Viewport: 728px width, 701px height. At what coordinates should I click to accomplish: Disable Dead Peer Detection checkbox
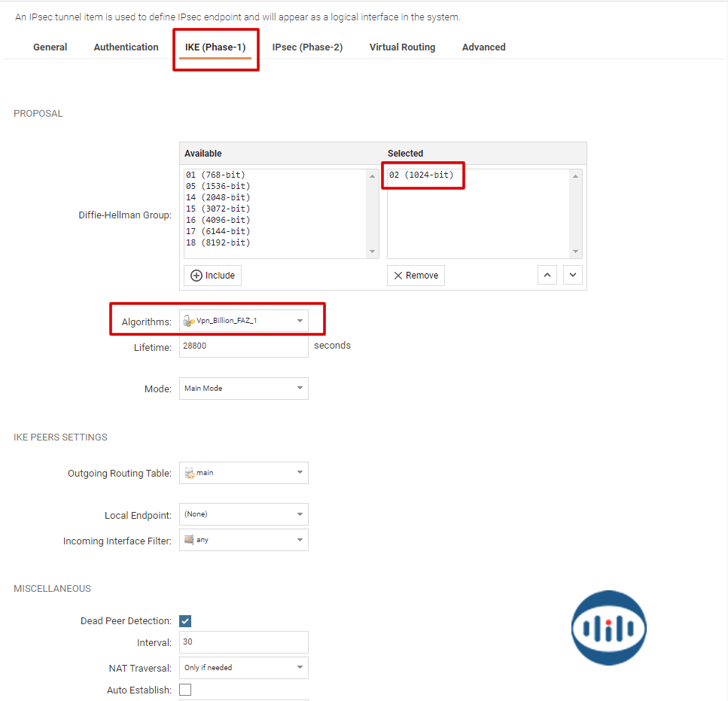[185, 621]
